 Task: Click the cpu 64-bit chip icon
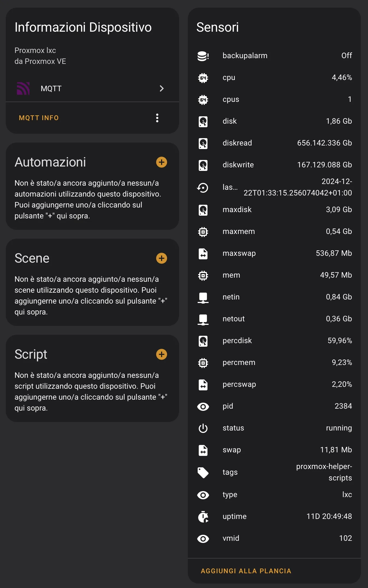point(203,78)
